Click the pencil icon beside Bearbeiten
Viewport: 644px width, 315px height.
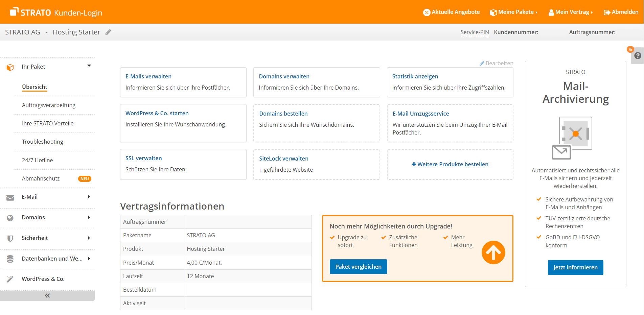pyautogui.click(x=482, y=64)
